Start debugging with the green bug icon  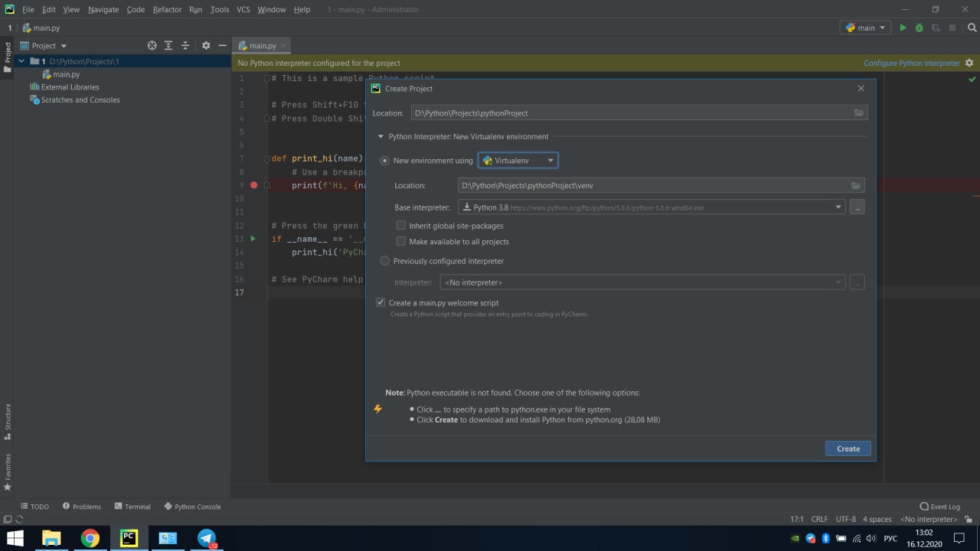pos(920,28)
